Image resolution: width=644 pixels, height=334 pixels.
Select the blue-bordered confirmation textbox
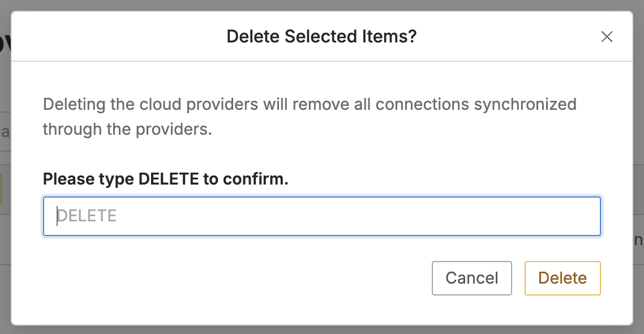(321, 216)
